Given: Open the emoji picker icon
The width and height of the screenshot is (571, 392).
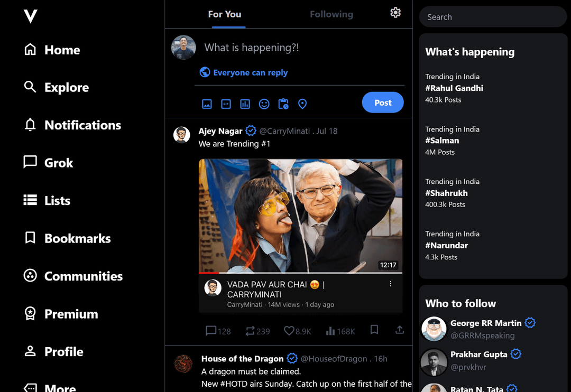Looking at the screenshot, I should (x=264, y=104).
